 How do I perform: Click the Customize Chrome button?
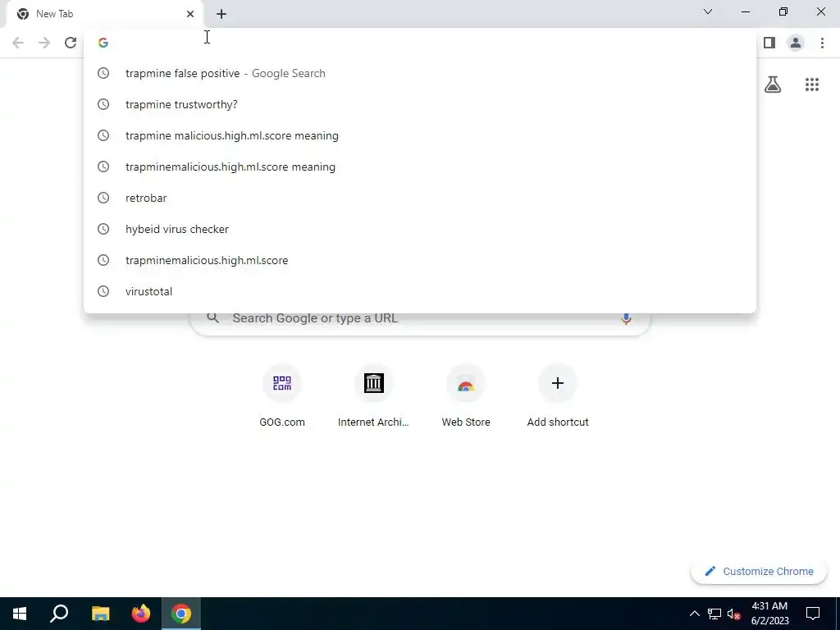pyautogui.click(x=759, y=572)
